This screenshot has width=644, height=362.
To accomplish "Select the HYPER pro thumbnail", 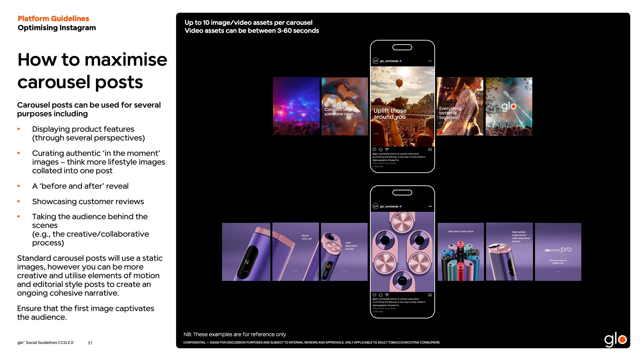I will click(558, 252).
